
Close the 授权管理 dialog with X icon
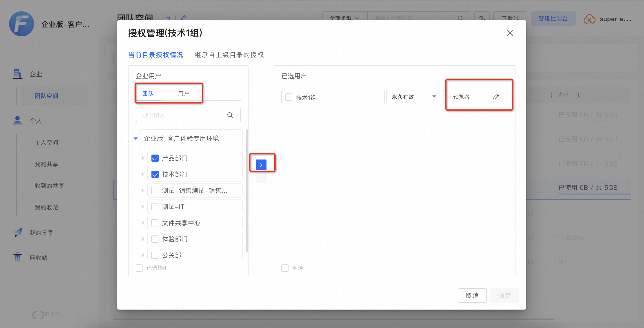[510, 33]
